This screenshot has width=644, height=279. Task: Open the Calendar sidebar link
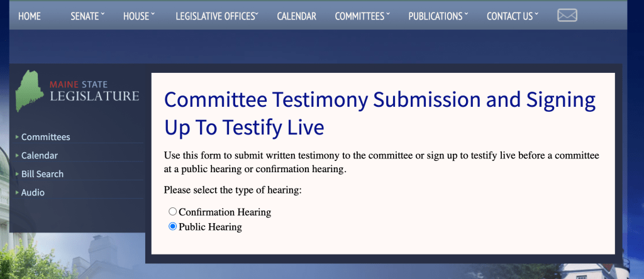(x=40, y=155)
